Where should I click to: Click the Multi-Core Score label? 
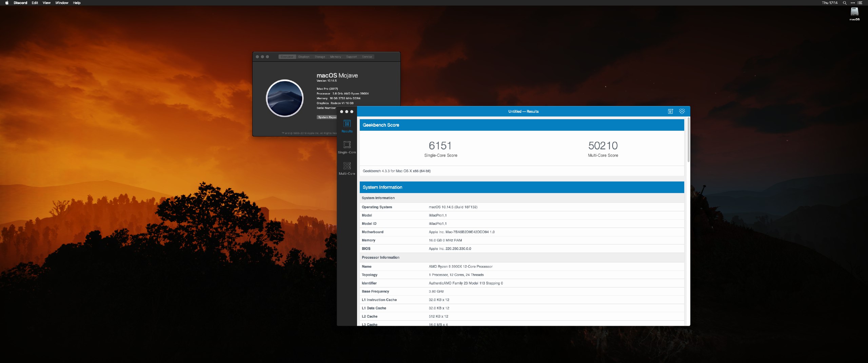coord(603,155)
